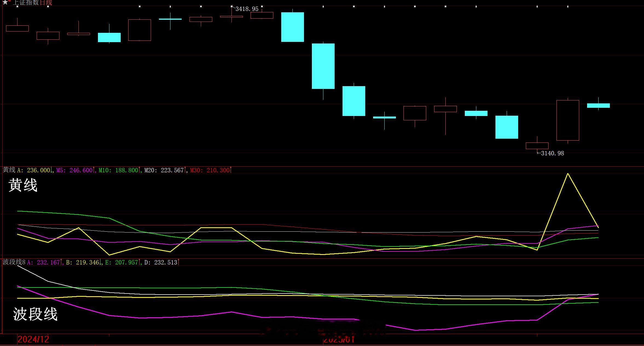Click the M5: 246.600 value
Viewport: 644px width, 346px height.
coord(75,170)
